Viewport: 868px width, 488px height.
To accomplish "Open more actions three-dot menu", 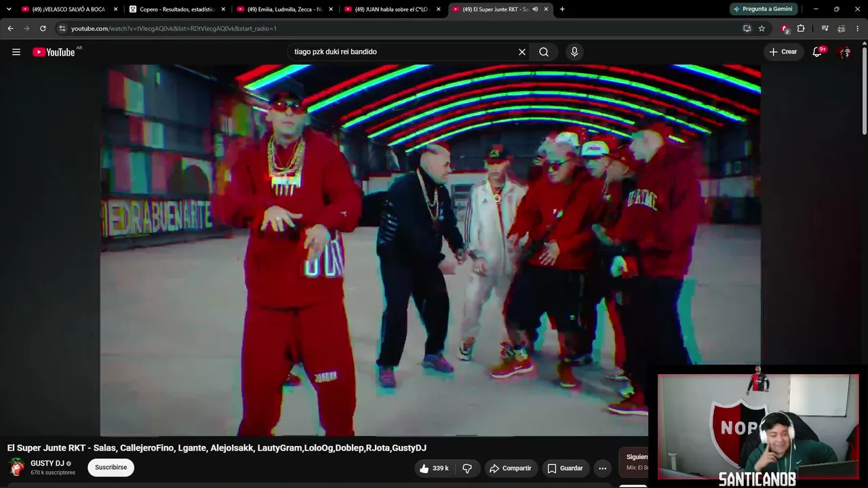I will coord(602,468).
